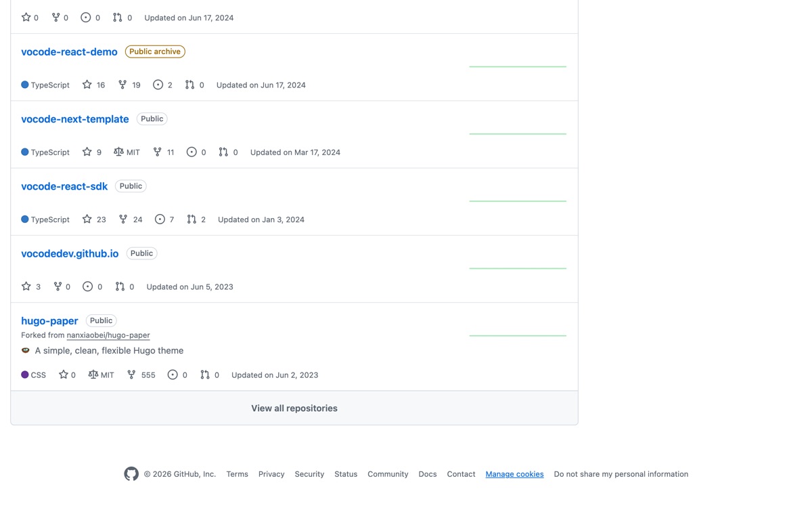The image size is (812, 508).
Task: Click the pull request icon for vocode-react-demo
Action: [x=189, y=85]
